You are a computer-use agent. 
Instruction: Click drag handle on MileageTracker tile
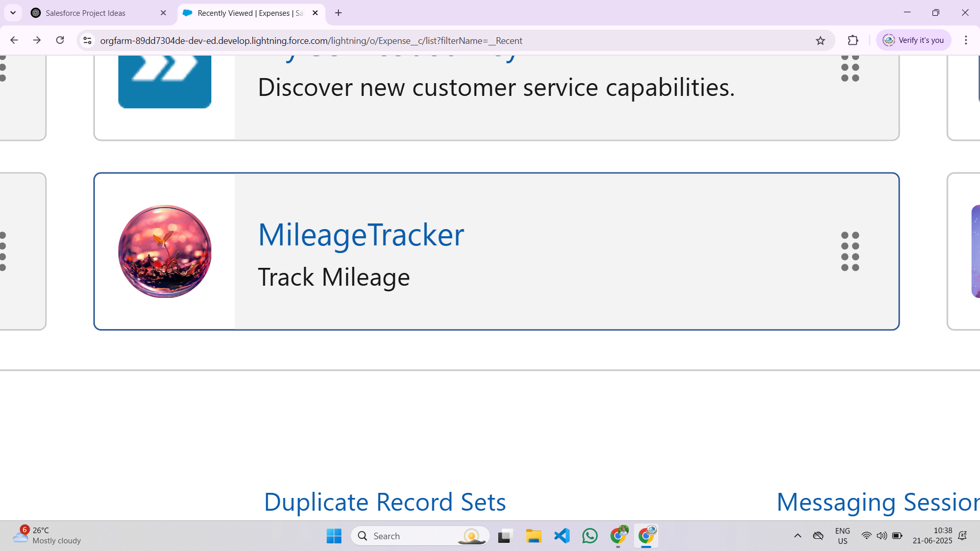850,252
